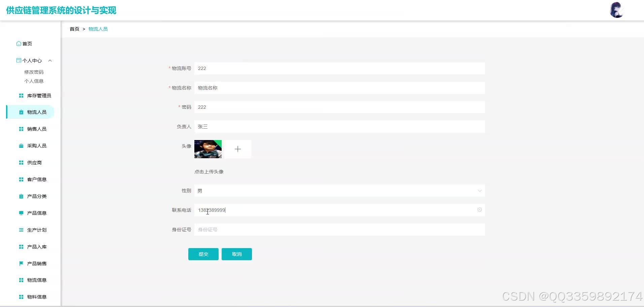
Task: Click the 产品信息 monitor icon
Action: click(21, 213)
